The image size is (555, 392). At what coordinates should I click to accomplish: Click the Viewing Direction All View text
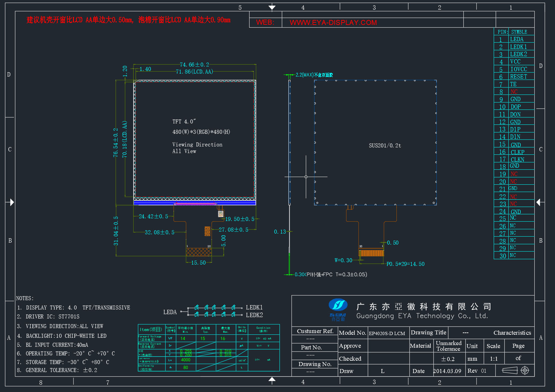[197, 148]
